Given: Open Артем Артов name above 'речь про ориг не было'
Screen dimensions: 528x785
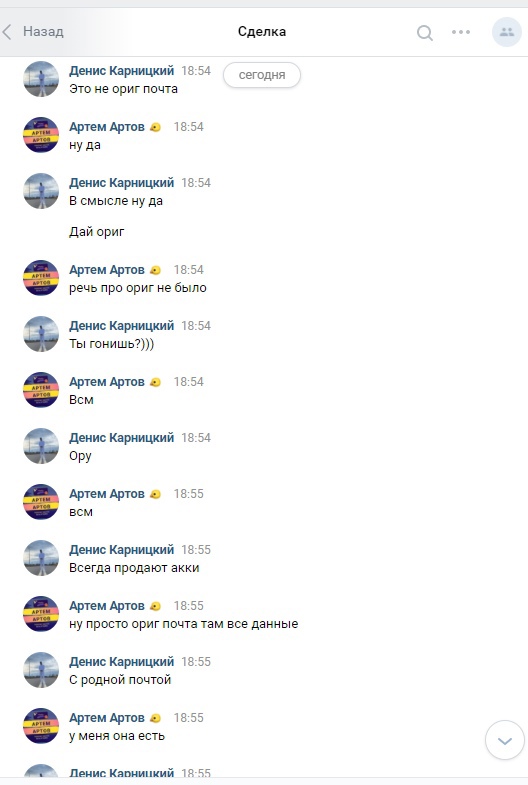Looking at the screenshot, I should click(107, 270).
